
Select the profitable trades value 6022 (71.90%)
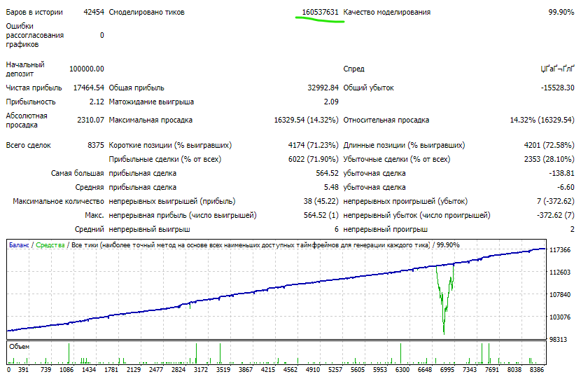click(x=313, y=159)
